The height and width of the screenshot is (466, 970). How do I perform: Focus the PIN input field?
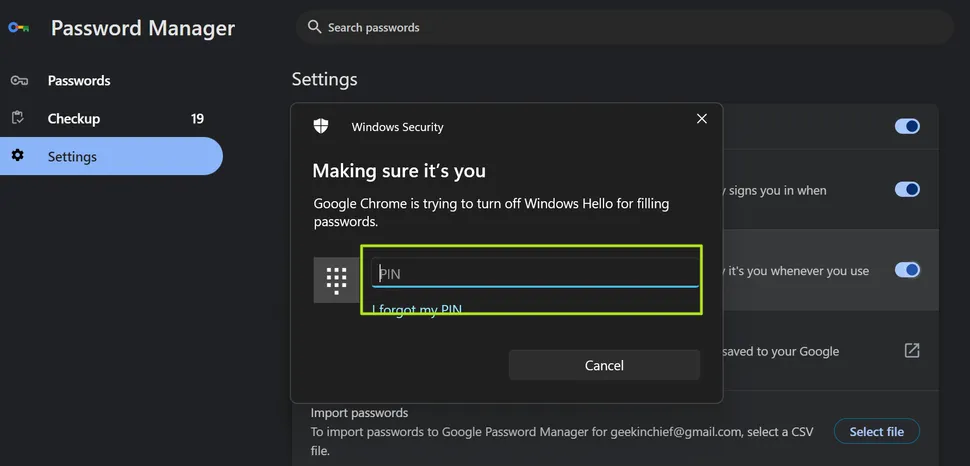pyautogui.click(x=535, y=273)
